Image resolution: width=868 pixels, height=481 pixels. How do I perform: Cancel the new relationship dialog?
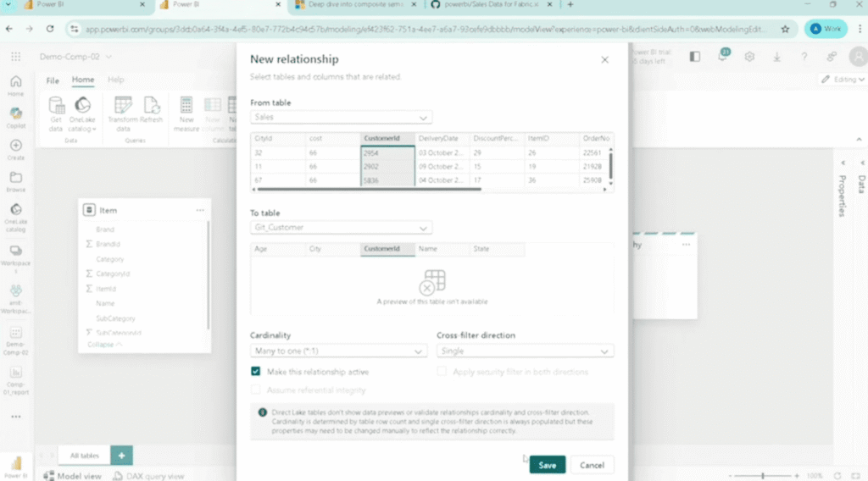click(x=592, y=465)
